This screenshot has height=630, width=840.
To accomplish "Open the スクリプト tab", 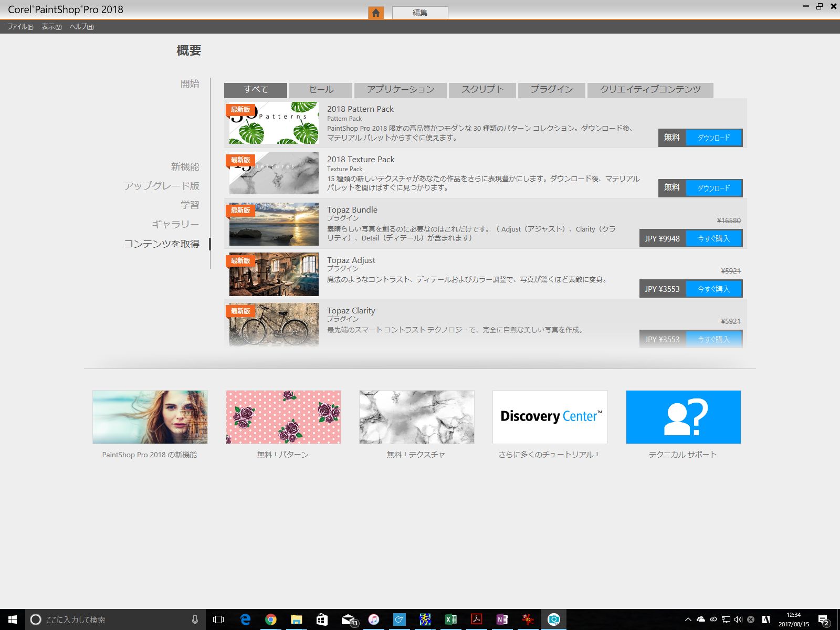I will tap(482, 90).
